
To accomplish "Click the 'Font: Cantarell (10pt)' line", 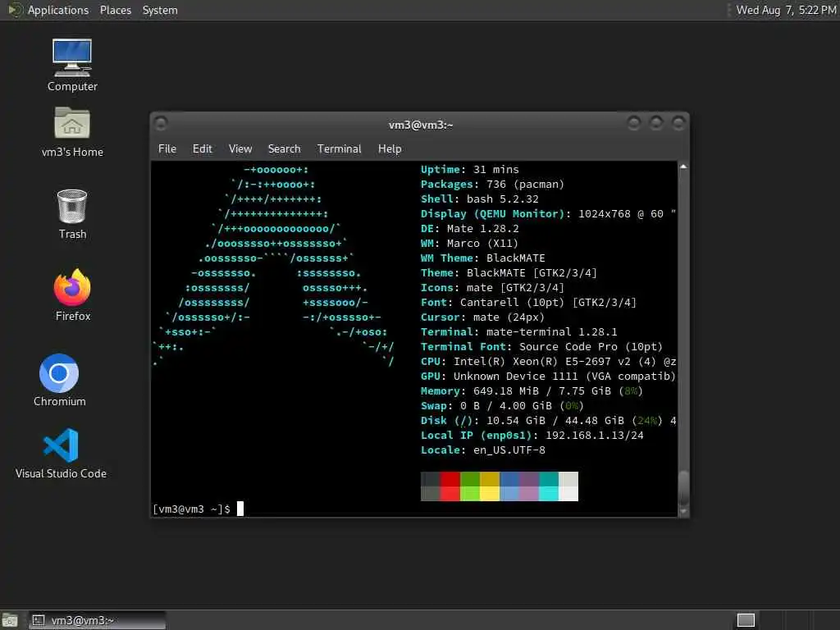I will pyautogui.click(x=528, y=302).
